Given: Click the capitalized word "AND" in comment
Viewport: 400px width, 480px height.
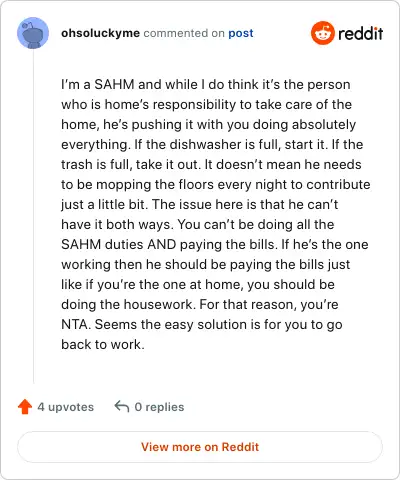Looking at the screenshot, I should (x=162, y=244).
